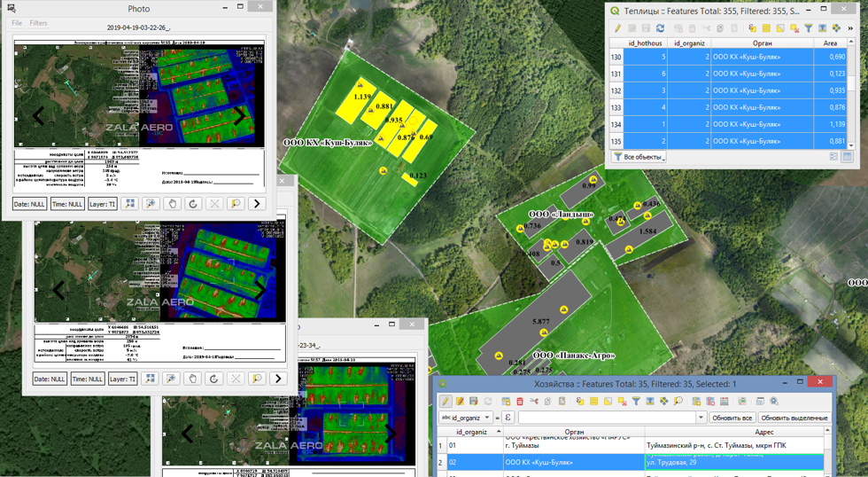Rotate image in top Photo window
The height and width of the screenshot is (477, 868).
(x=193, y=204)
